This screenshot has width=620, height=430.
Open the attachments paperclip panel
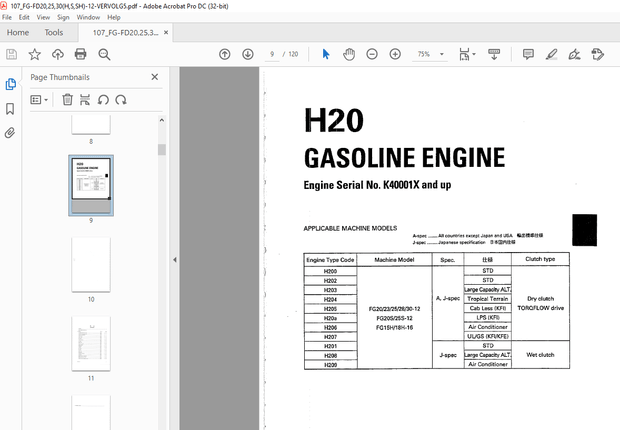(10, 133)
